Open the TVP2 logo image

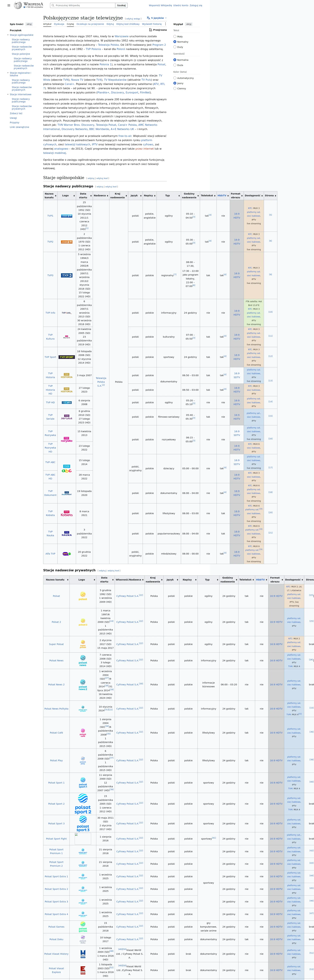click(x=67, y=242)
